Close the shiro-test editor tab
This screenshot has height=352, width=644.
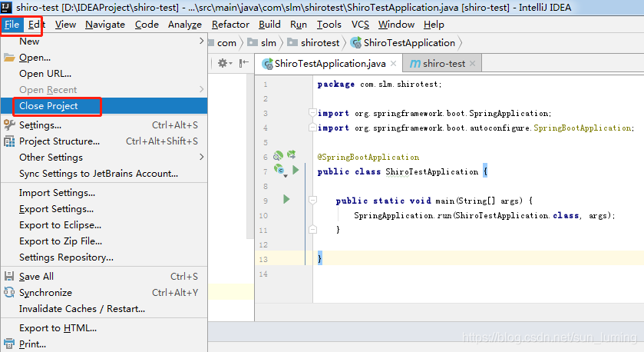(472, 63)
